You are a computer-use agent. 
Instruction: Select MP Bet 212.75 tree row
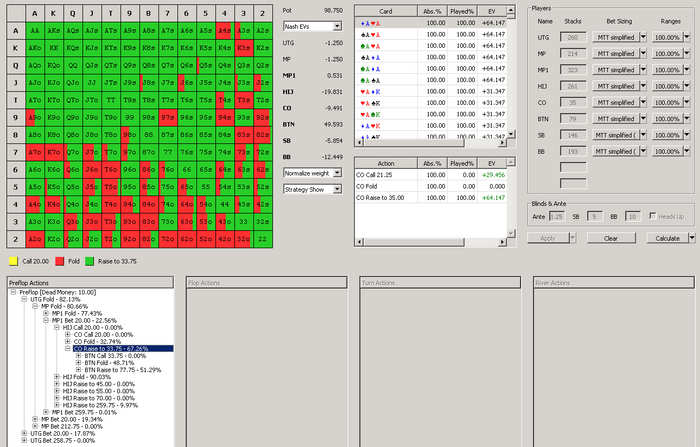coord(71,426)
